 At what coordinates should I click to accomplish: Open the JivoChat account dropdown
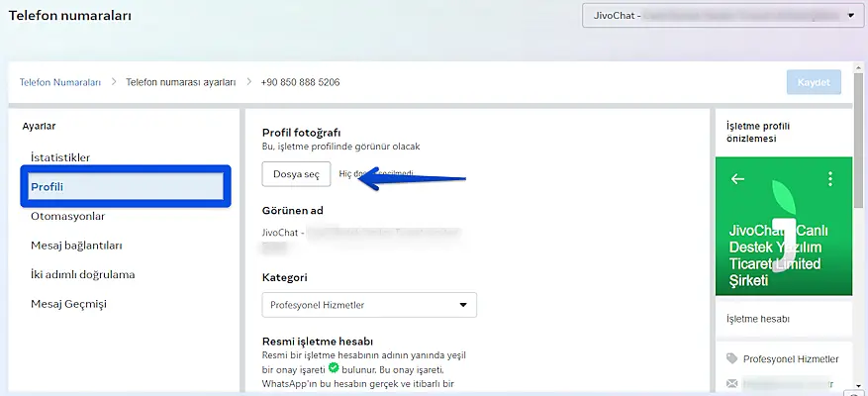pyautogui.click(x=723, y=16)
